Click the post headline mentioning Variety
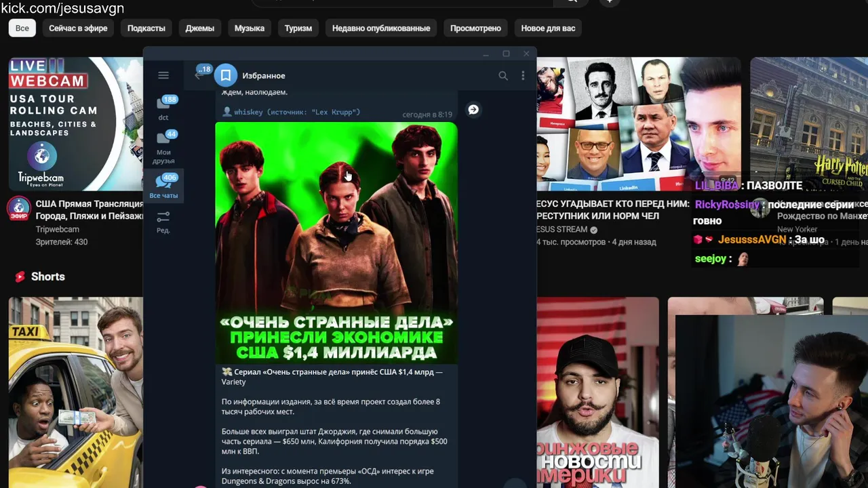This screenshot has height=488, width=868. point(332,377)
